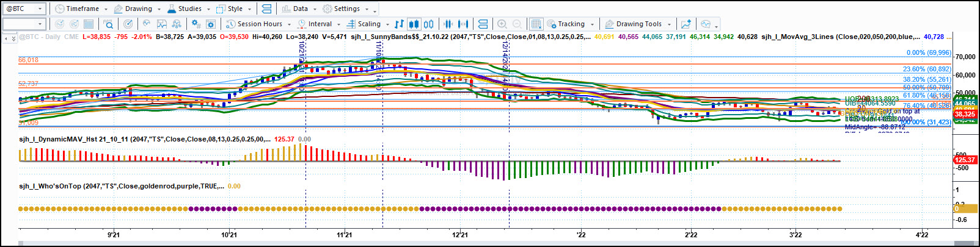The image size is (980, 247).
Task: Click the framed chart analysis icon
Action: 162,24
